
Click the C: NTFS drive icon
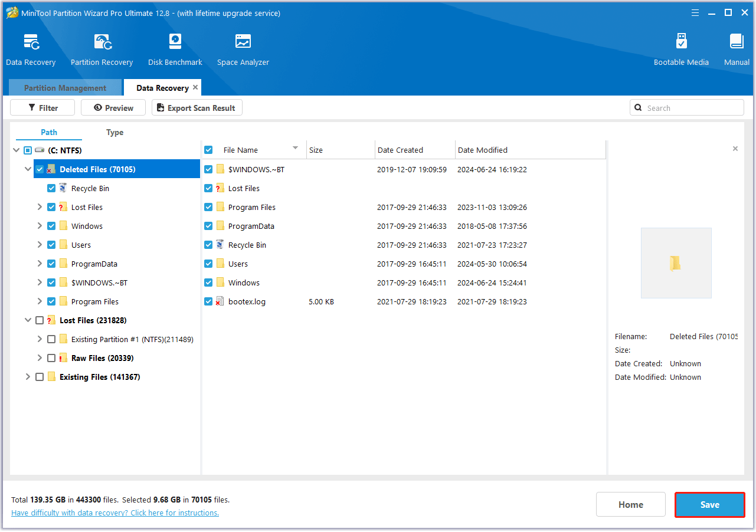[x=40, y=150]
